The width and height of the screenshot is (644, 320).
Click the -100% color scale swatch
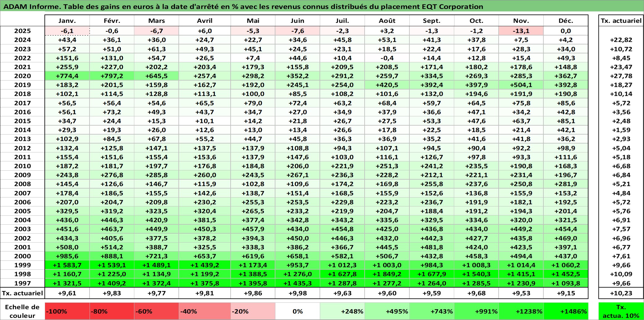click(67, 311)
